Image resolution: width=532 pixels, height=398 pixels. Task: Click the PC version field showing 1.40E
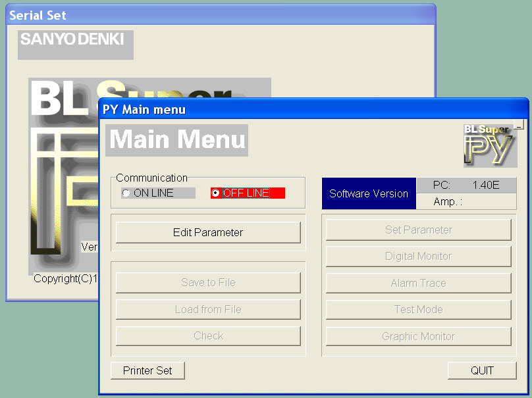[466, 186]
